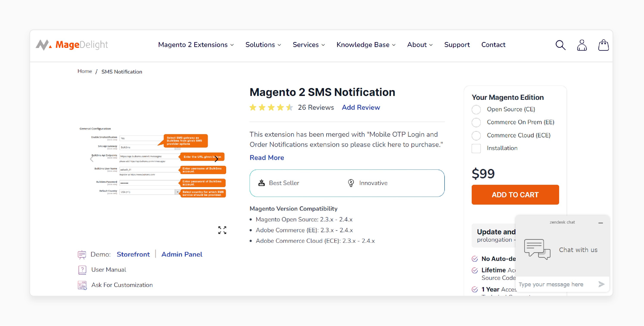This screenshot has height=326, width=644.
Task: Open the shopping bag cart icon
Action: pos(603,45)
